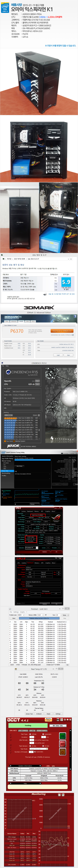Run OpenGL test in Cinebench
The image size is (78, 868).
click(x=37, y=381)
